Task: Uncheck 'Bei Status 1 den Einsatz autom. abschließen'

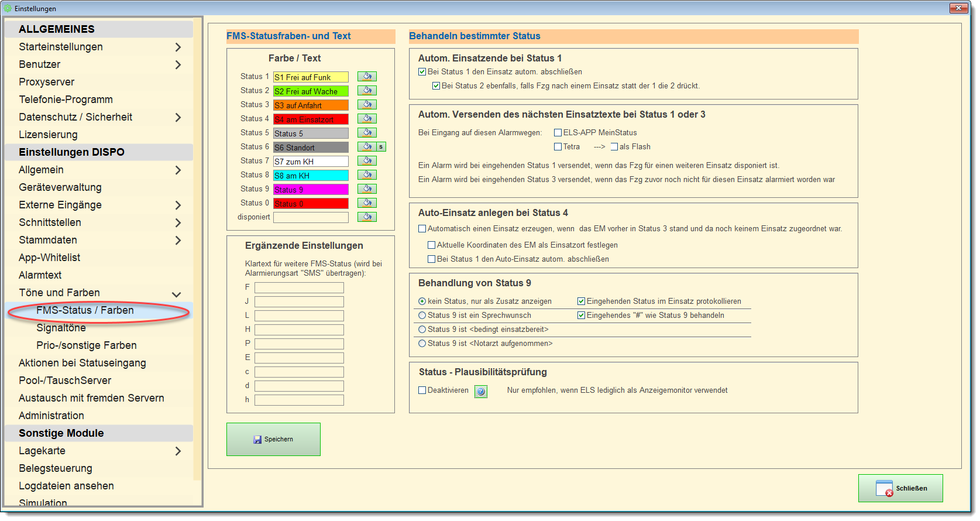Action: point(422,72)
